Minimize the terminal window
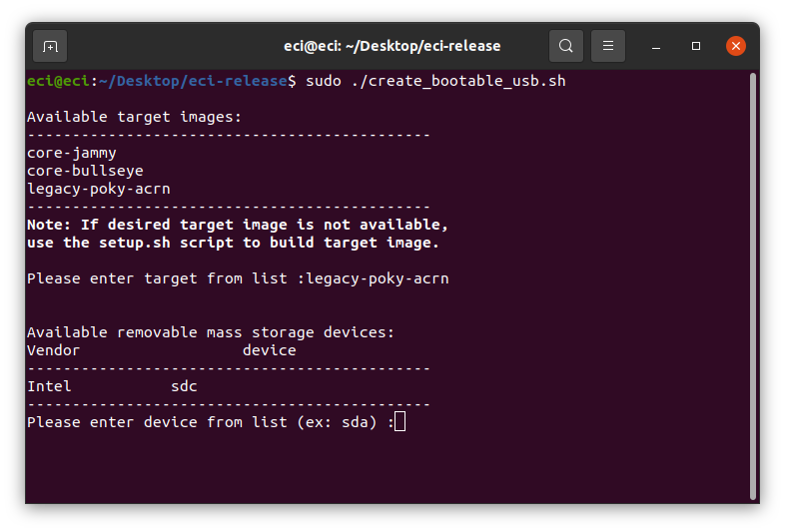Image resolution: width=785 pixels, height=532 pixels. pyautogui.click(x=656, y=47)
